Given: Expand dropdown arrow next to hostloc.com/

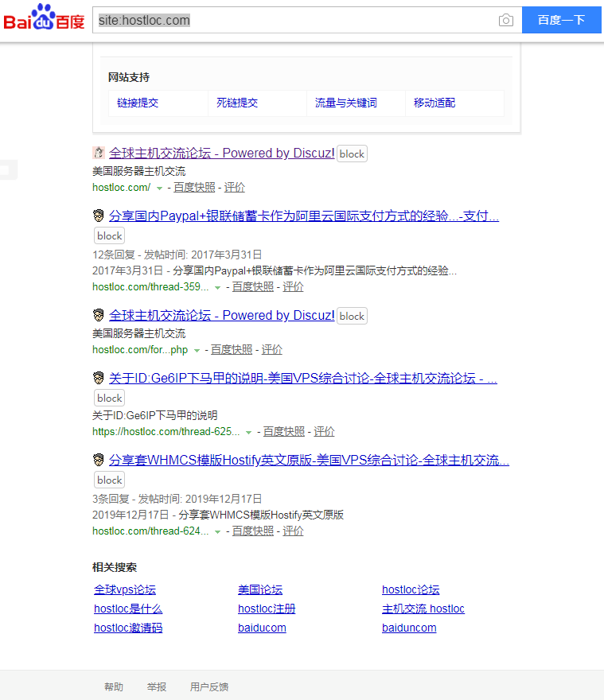Looking at the screenshot, I should tap(159, 189).
